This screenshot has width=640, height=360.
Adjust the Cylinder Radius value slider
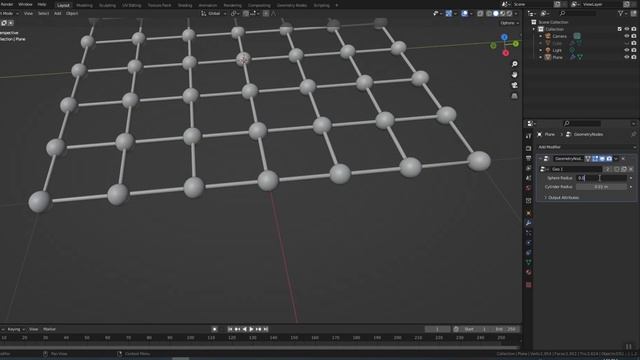pyautogui.click(x=602, y=187)
